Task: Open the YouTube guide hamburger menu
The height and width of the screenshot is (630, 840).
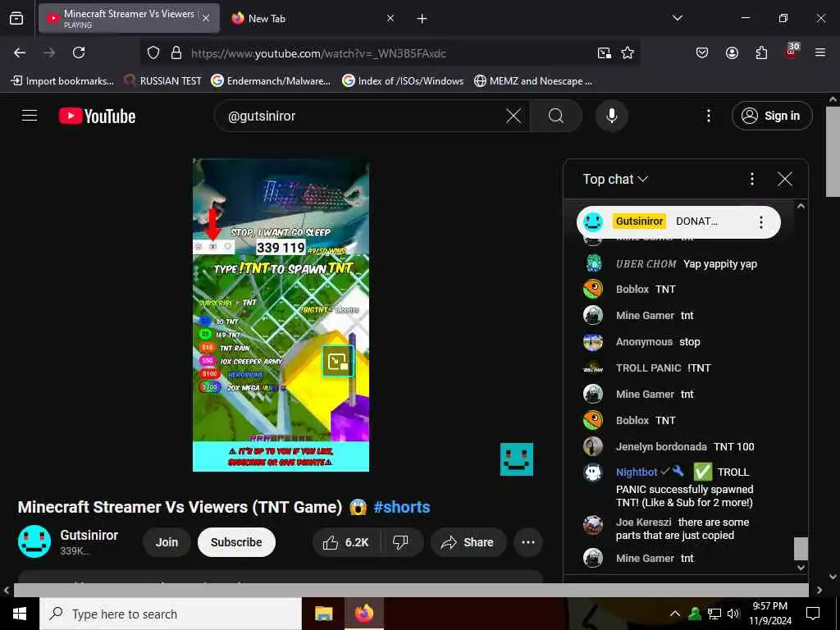Action: click(30, 116)
